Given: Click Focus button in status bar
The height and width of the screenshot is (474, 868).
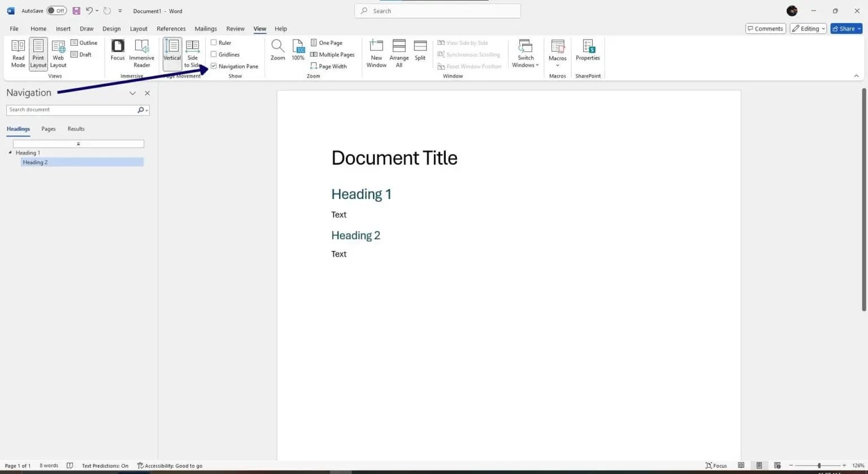Looking at the screenshot, I should [716, 466].
